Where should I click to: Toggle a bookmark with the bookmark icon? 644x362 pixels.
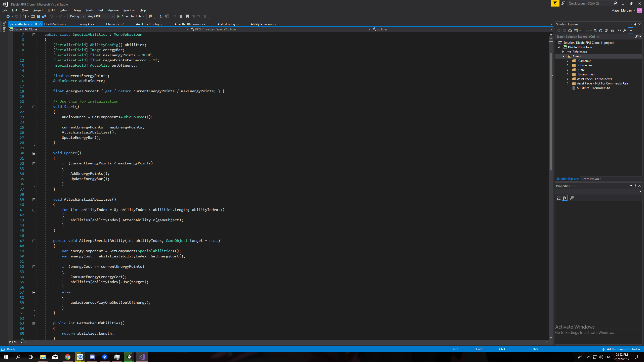187,16
